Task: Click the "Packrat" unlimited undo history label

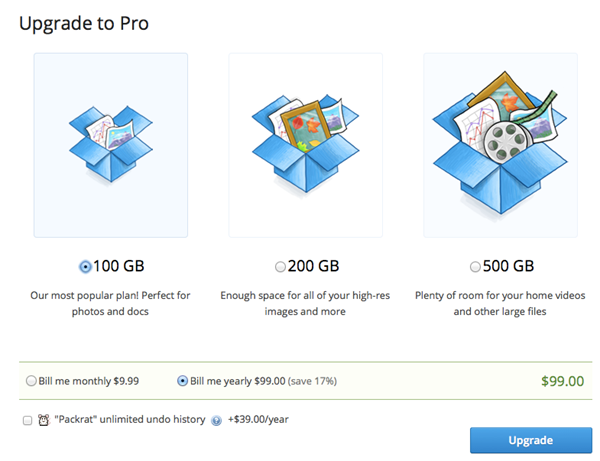Action: click(130, 420)
